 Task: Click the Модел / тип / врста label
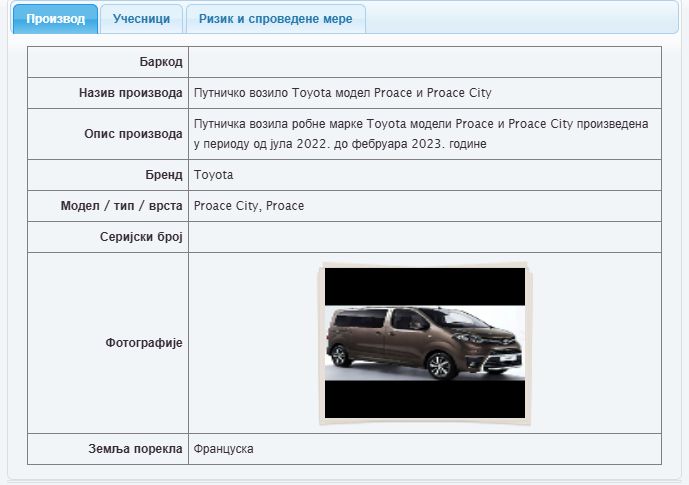pos(121,206)
